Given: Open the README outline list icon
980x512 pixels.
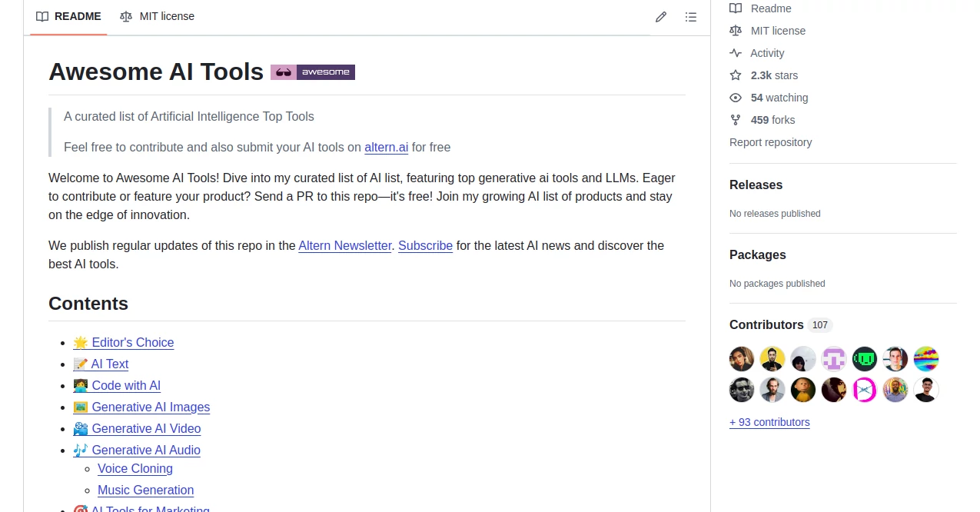Looking at the screenshot, I should point(691,17).
